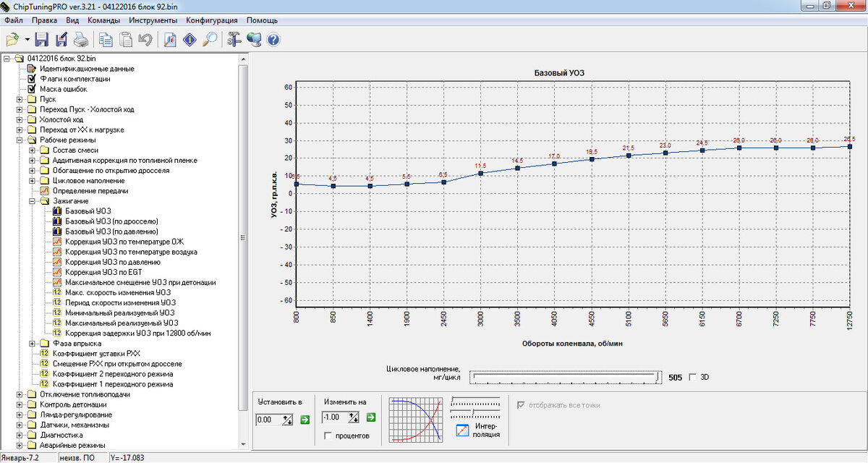
Task: Click Коэффициент уставки РХХ constant icon
Action: (x=46, y=353)
